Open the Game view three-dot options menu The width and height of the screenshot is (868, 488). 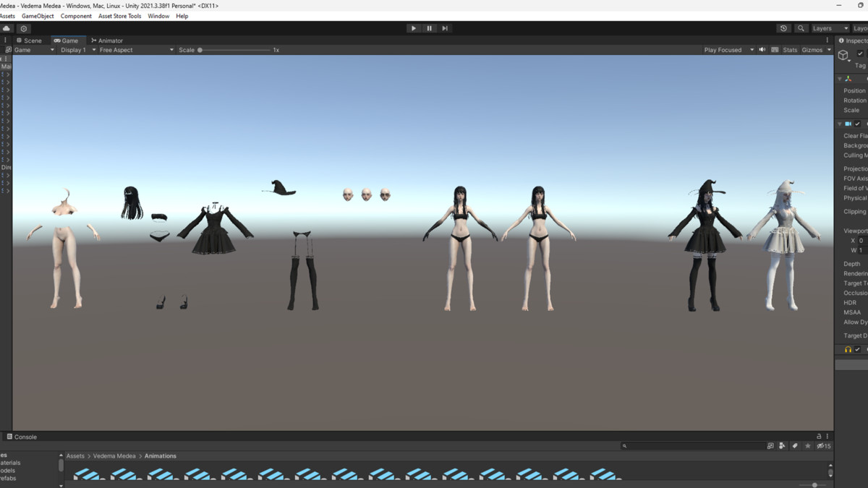click(x=827, y=40)
